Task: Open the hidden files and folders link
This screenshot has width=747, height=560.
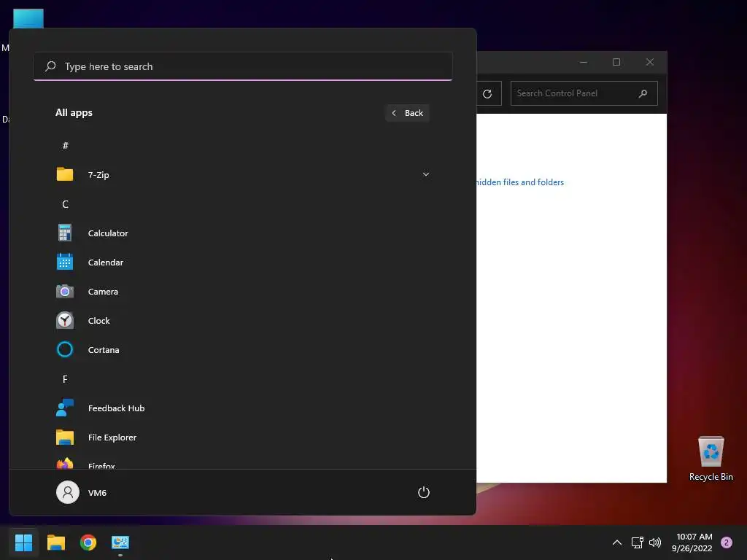Action: (519, 182)
